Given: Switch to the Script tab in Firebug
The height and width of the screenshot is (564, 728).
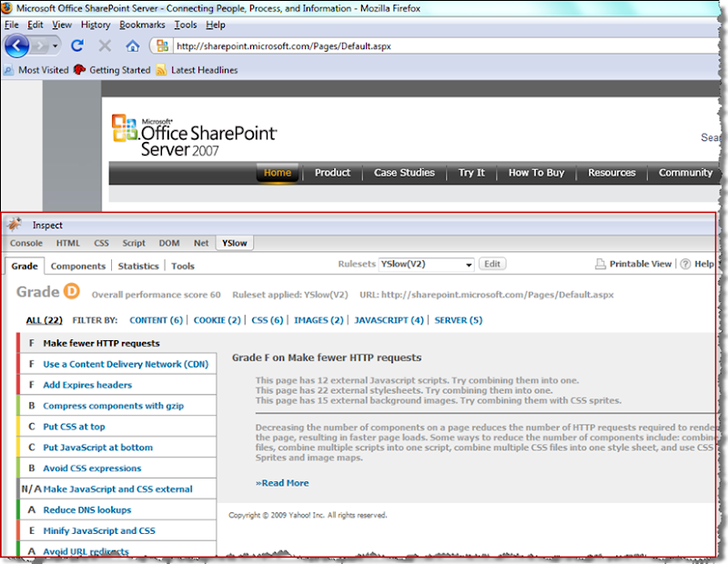Looking at the screenshot, I should click(134, 243).
